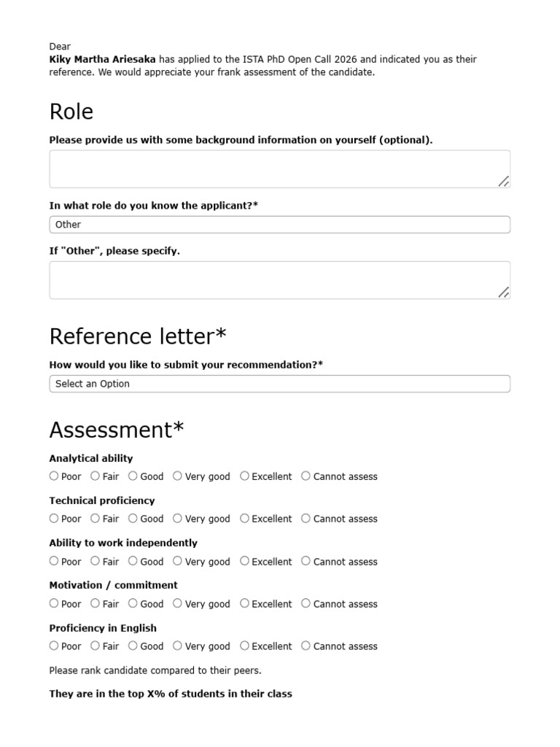Mark Very good for Motivation / commitment
The image size is (560, 747).
click(177, 603)
